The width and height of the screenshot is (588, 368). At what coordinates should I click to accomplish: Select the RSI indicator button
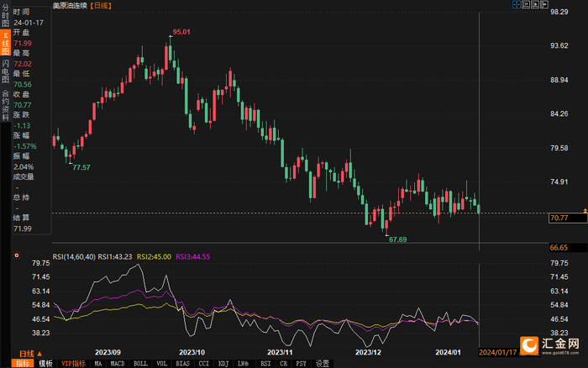265,364
